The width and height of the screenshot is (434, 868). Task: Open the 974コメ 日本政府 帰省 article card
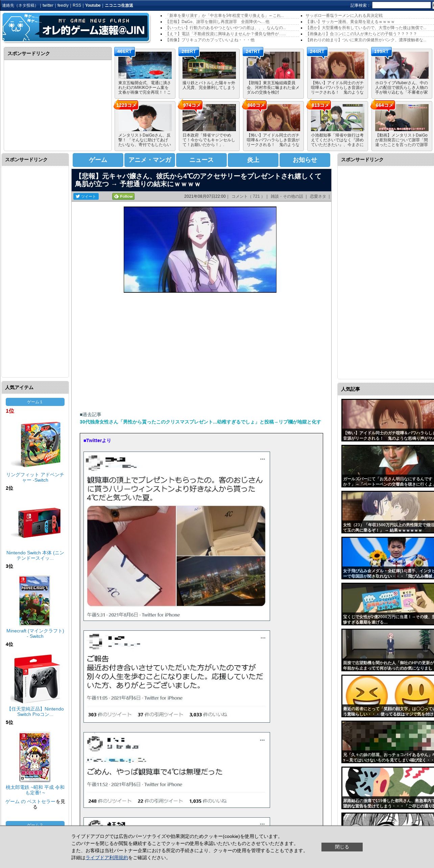(x=209, y=126)
